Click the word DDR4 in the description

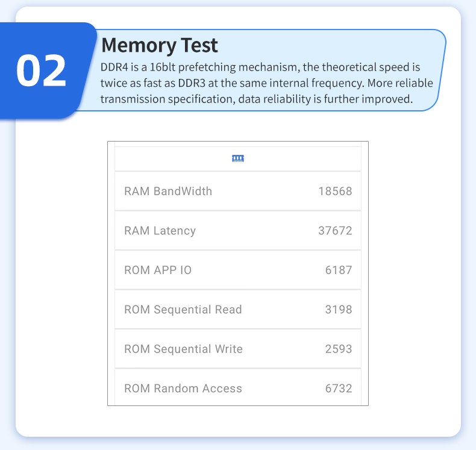coord(114,67)
